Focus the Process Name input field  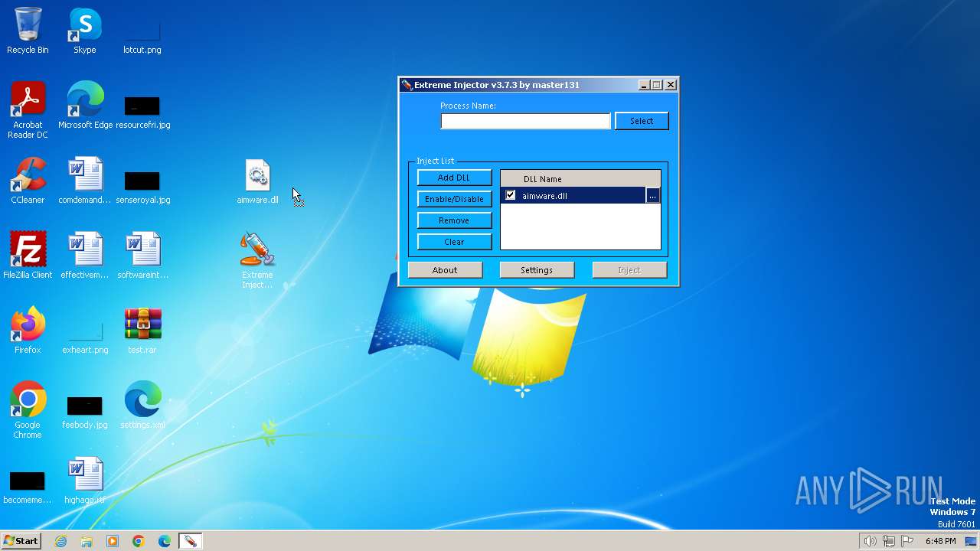pyautogui.click(x=525, y=121)
